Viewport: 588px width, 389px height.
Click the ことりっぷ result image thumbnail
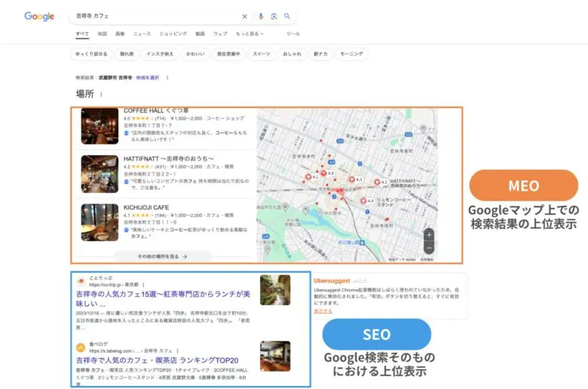tap(275, 290)
